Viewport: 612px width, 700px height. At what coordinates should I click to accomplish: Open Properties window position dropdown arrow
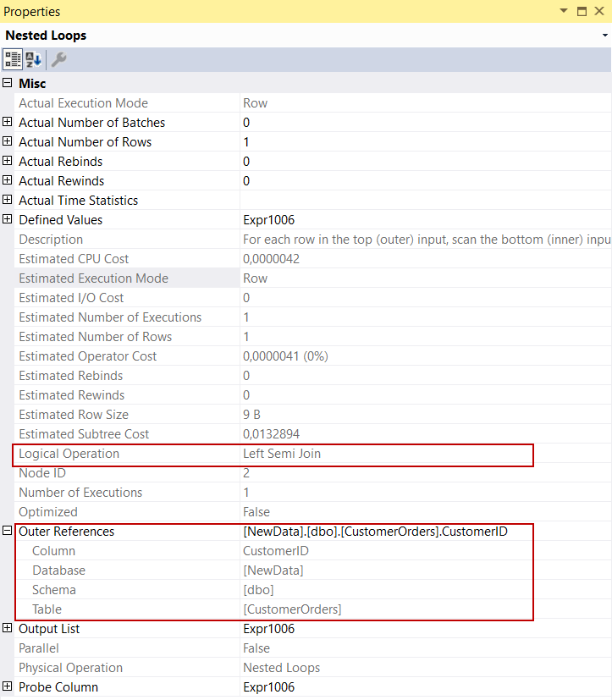click(564, 11)
